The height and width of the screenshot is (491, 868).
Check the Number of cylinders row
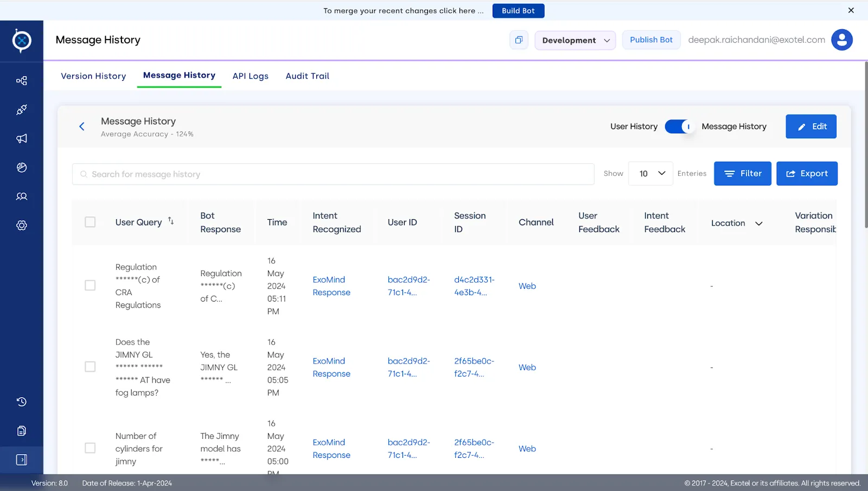click(x=90, y=448)
